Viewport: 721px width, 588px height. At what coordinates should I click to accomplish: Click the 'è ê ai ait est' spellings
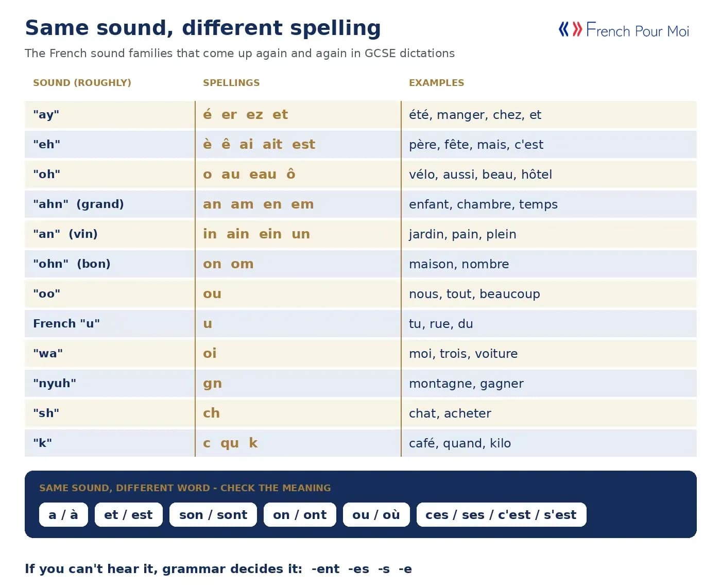tap(259, 144)
